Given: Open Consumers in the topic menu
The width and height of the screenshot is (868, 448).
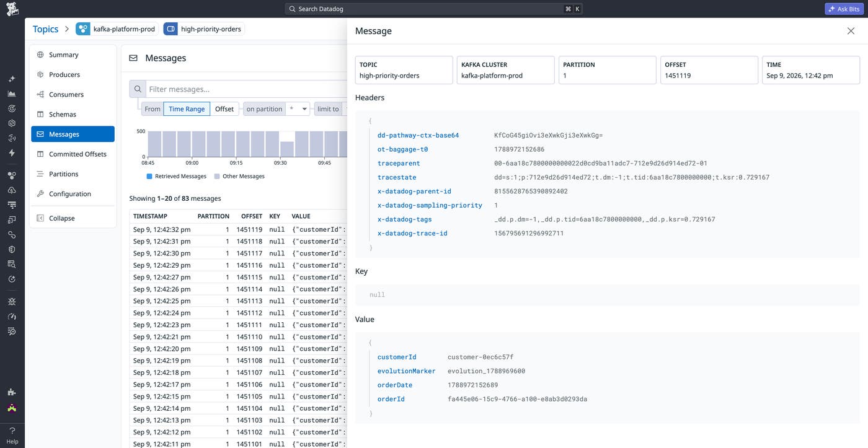Looking at the screenshot, I should (x=73, y=94).
